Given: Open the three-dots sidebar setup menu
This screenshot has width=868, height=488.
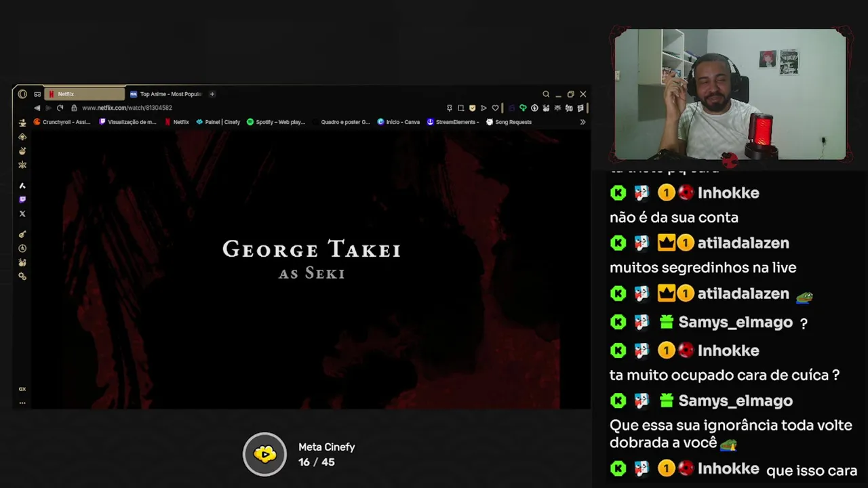Looking at the screenshot, I should coord(22,403).
